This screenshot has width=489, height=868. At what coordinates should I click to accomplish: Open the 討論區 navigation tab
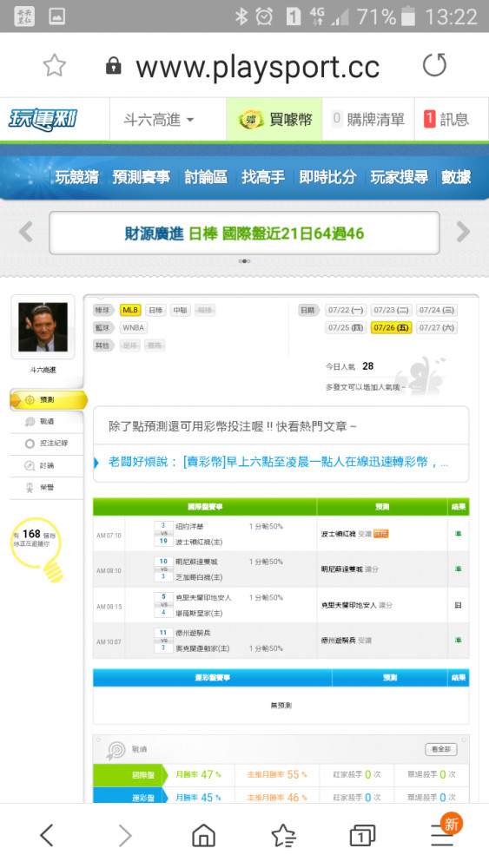pyautogui.click(x=206, y=177)
